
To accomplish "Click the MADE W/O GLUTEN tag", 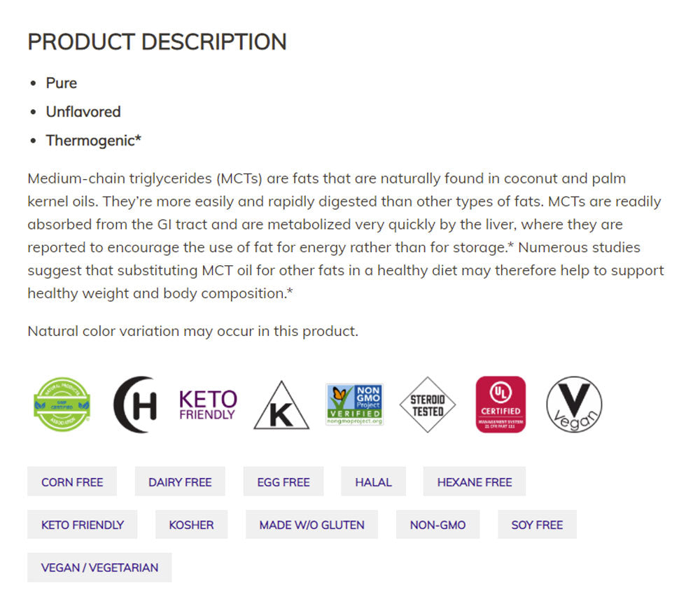I will coord(311,524).
